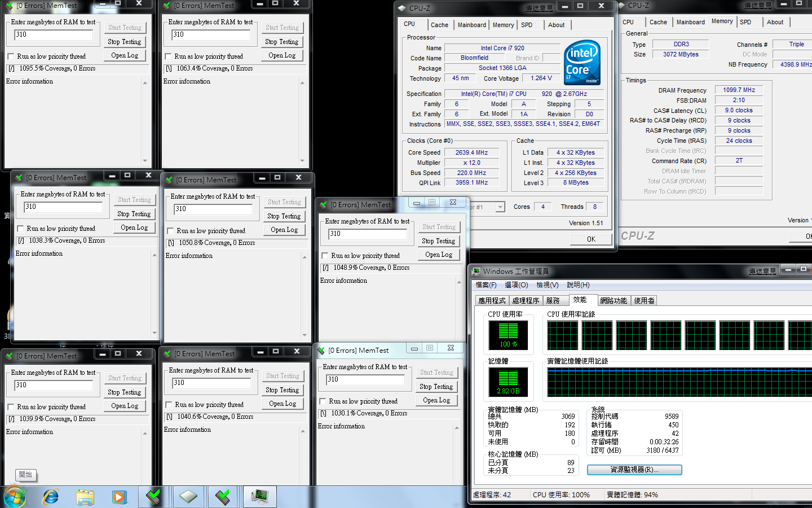The width and height of the screenshot is (812, 508).
Task: Click RAM megabytes field in 1038.3% coverage MemTest
Action: pos(63,207)
